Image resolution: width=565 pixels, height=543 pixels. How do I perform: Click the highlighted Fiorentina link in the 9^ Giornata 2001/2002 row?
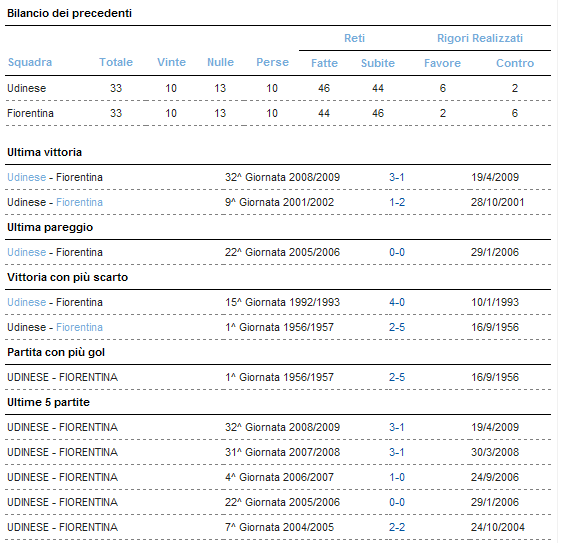click(x=79, y=202)
